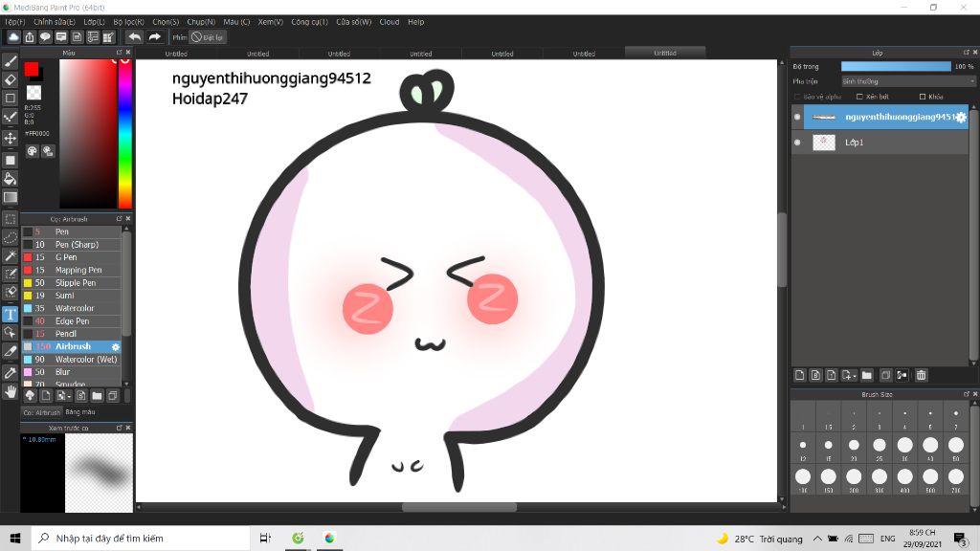Image resolution: width=980 pixels, height=551 pixels.
Task: Click the rainbow hue bar
Action: (x=125, y=134)
